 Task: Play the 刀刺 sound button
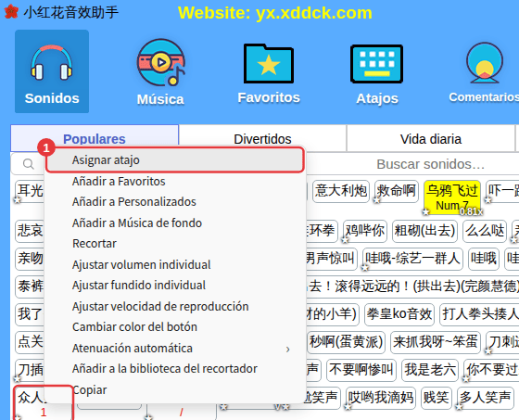[502, 341]
